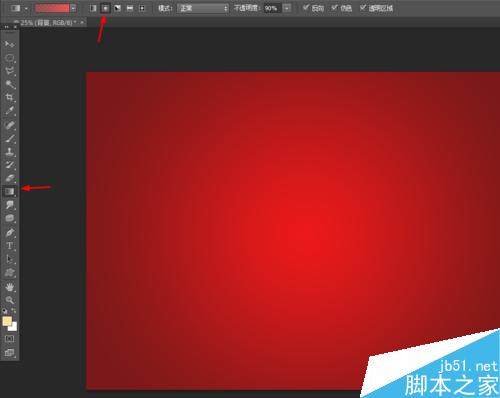The width and height of the screenshot is (500, 398).
Task: Toggle the Reverse (反向) checkbox
Action: [x=306, y=7]
